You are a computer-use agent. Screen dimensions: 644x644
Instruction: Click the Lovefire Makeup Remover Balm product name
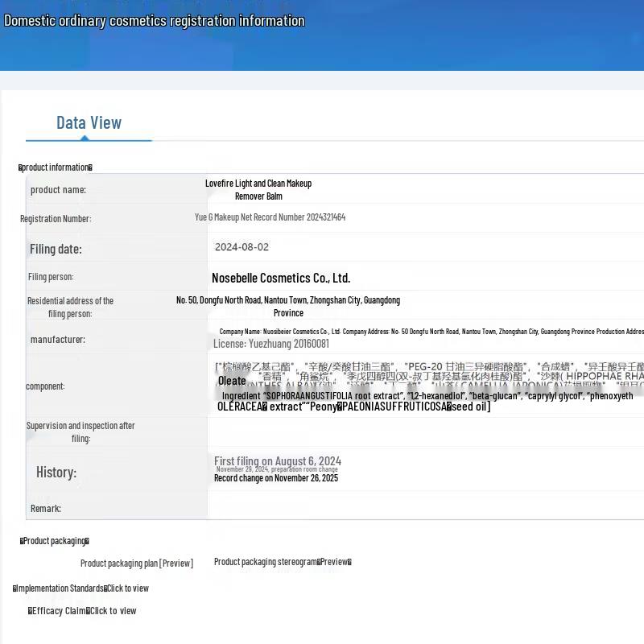tap(258, 189)
